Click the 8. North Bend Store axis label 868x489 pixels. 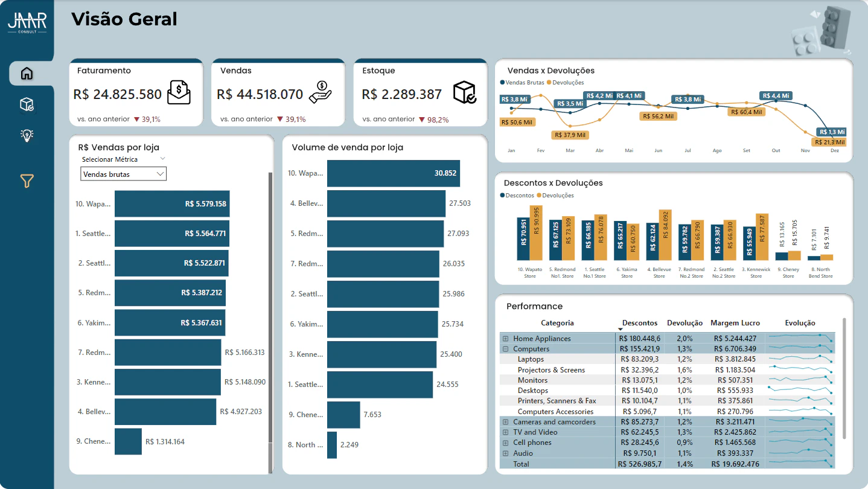coord(820,273)
